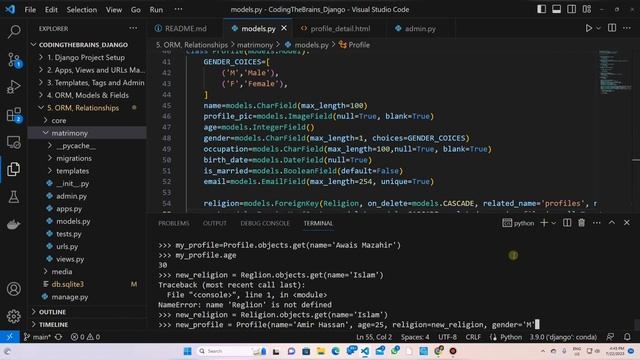Split the terminal panel

click(567, 223)
